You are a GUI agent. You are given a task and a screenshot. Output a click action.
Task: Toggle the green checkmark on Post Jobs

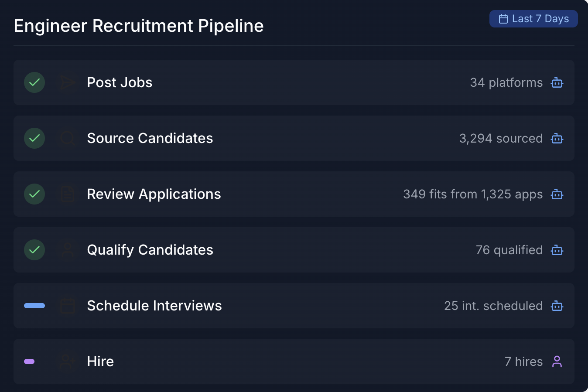click(34, 82)
